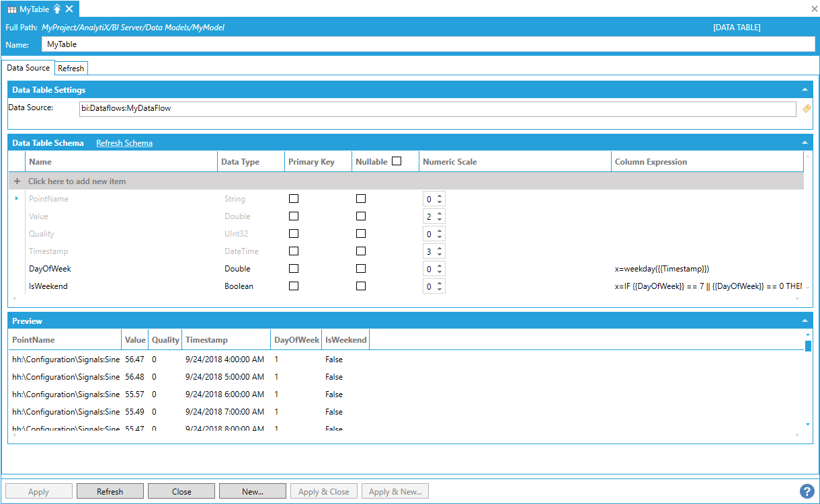820x504 pixels.
Task: Close the MyTable tab with its X icon
Action: (x=69, y=9)
